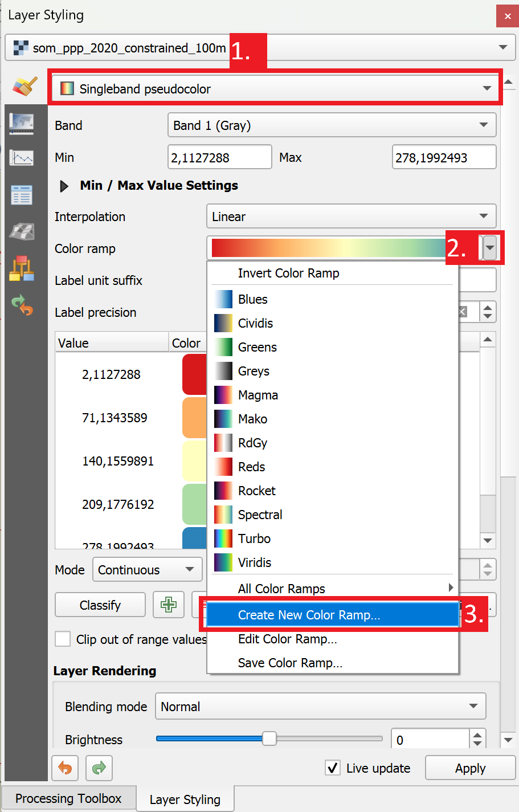Toggle the Live update checkbox
Screen dimensions: 519x812
(333, 768)
